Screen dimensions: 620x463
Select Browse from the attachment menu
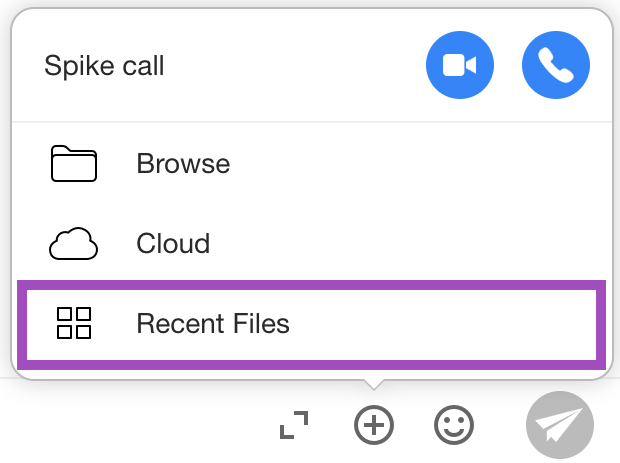312,163
